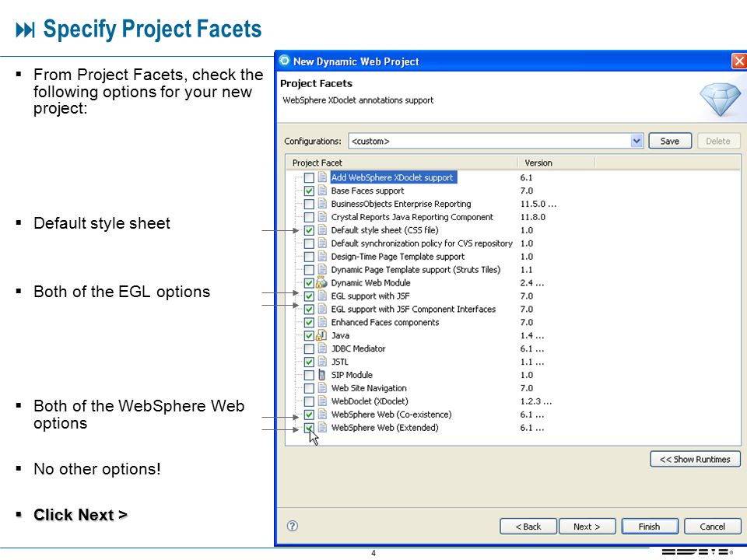Viewport: 747px width, 560px height.
Task: Select the Java version 1.4 cell
Action: pos(532,336)
